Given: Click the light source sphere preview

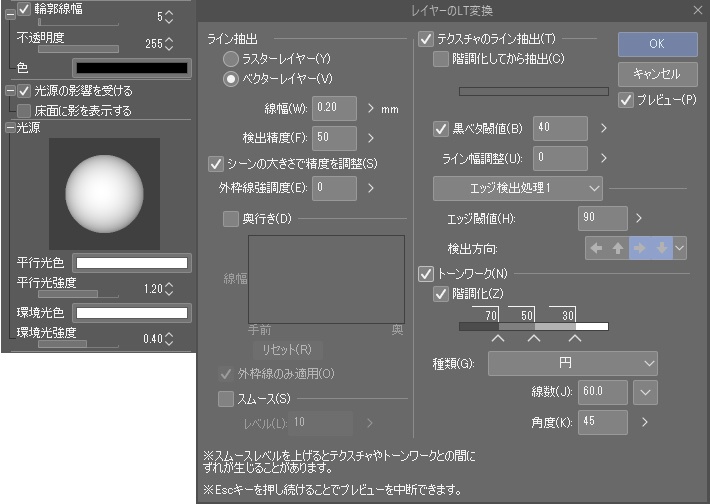Looking at the screenshot, I should click(x=104, y=194).
